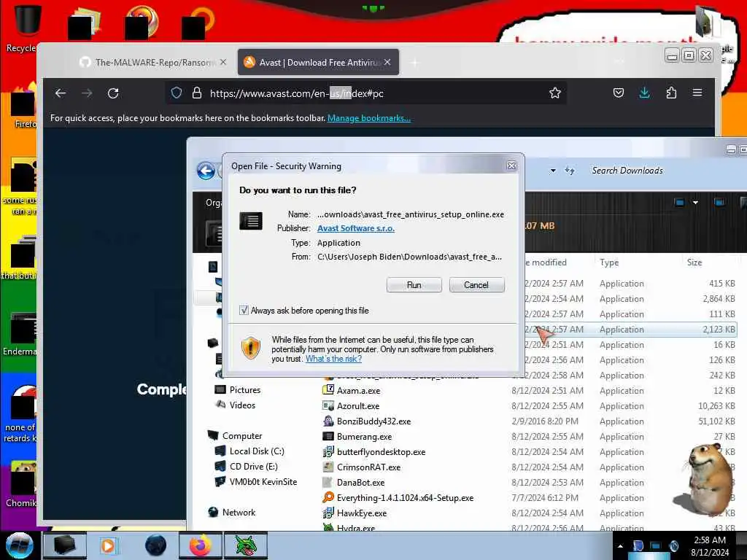Viewport: 747px width, 560px height.
Task: Reload the Avast page in Firefox
Action: [x=113, y=93]
